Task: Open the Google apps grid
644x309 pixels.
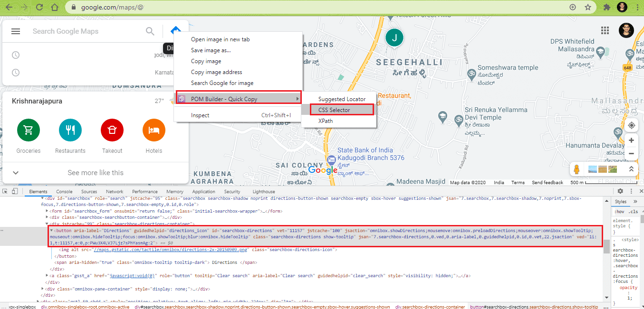Action: (605, 30)
